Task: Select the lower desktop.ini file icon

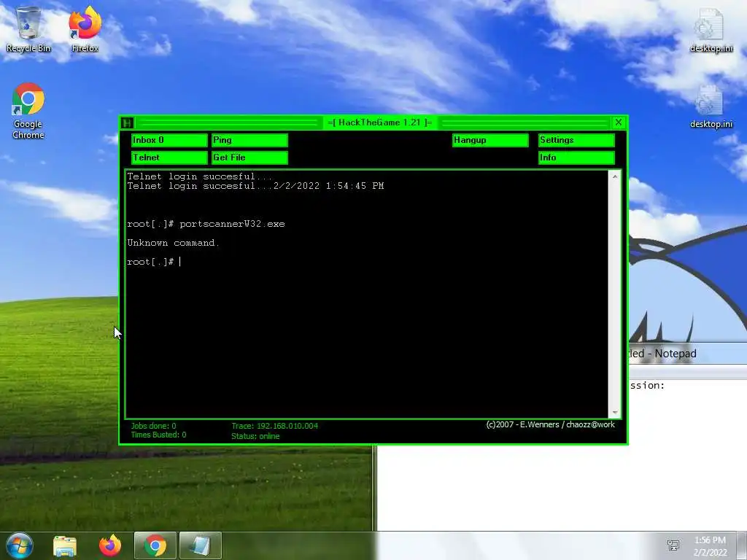Action: pos(711,106)
